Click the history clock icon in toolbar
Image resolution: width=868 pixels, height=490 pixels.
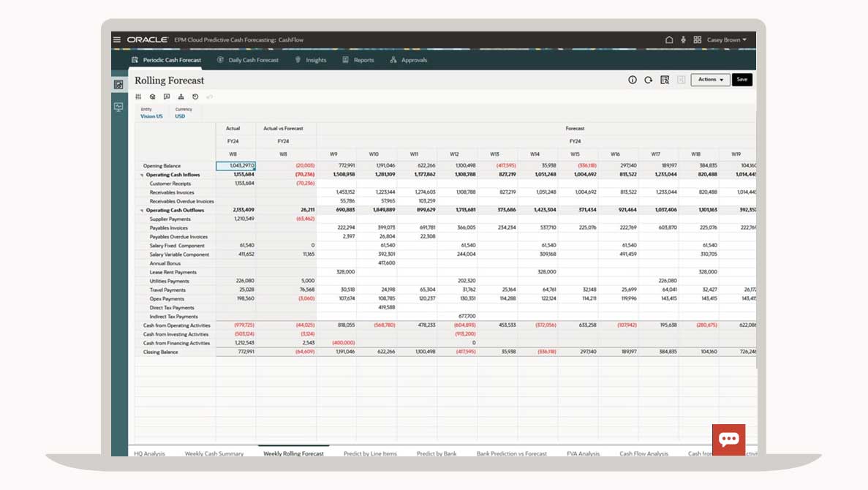(x=195, y=97)
